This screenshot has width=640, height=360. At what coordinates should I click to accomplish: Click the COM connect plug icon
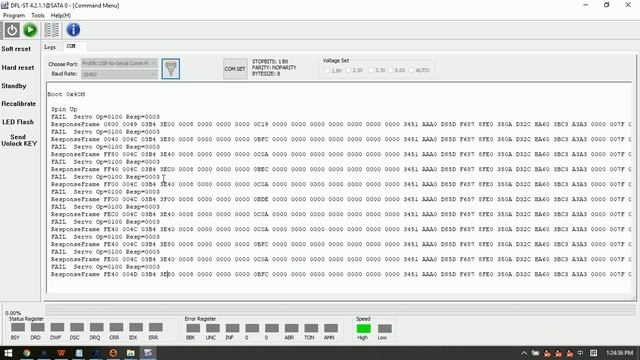[171, 69]
